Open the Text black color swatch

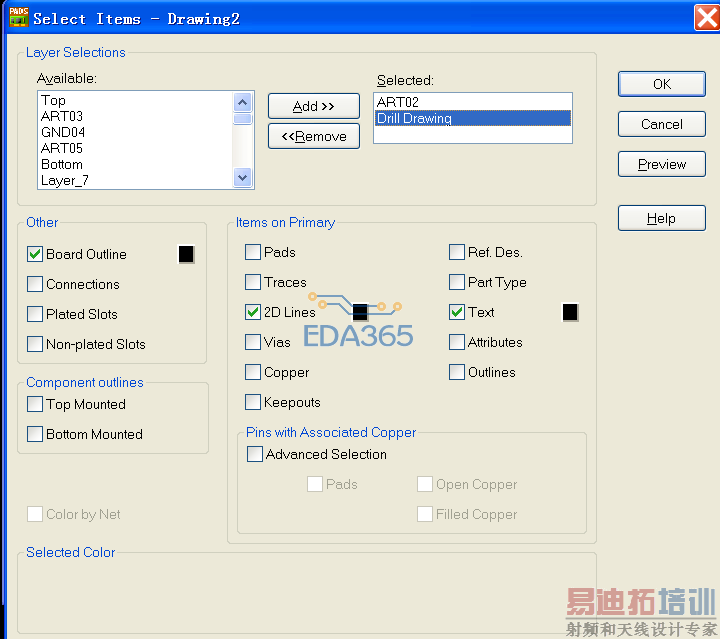pos(570,312)
